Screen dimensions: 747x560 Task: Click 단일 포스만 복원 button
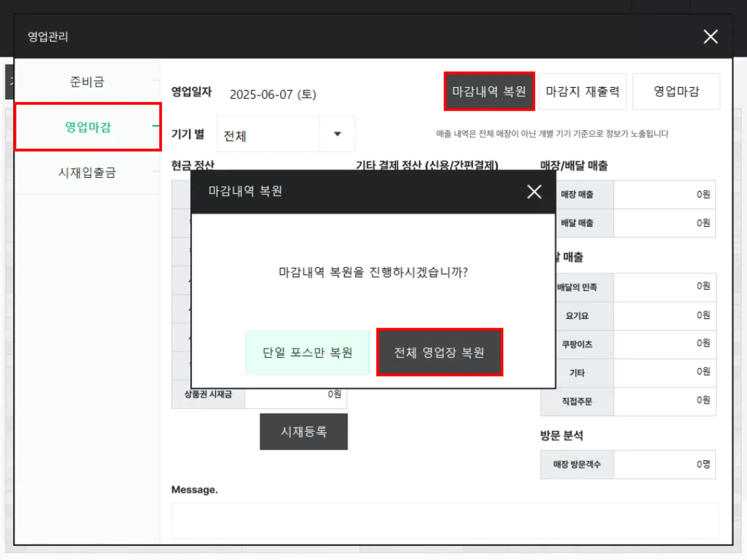pyautogui.click(x=307, y=353)
